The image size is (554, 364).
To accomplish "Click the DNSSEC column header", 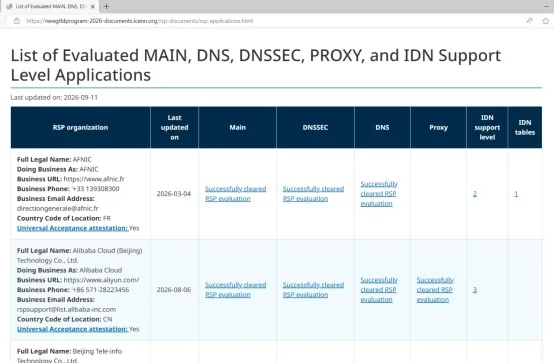I will pos(315,128).
